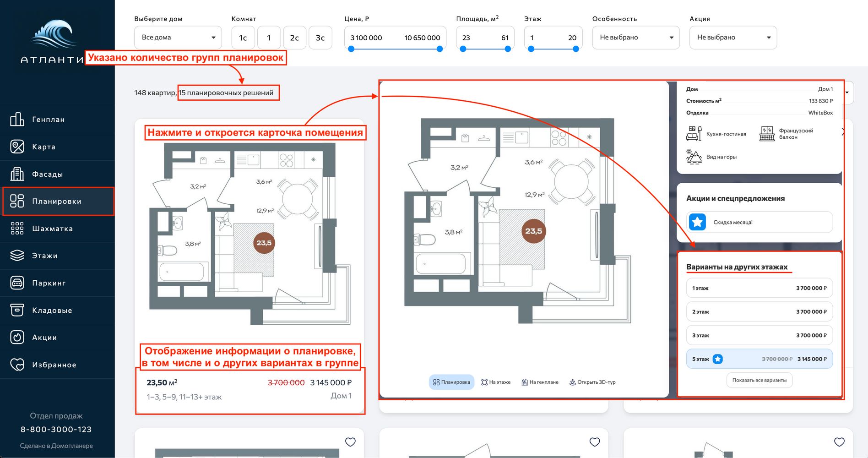The height and width of the screenshot is (458, 868).
Task: Click the maximum price field 10 650 000
Action: [422, 38]
